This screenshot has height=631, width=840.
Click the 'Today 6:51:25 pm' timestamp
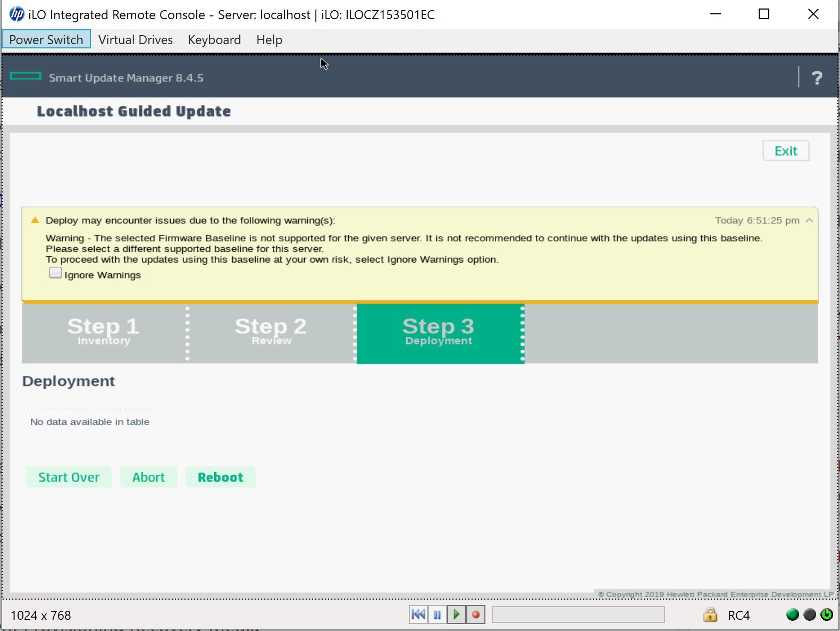pyautogui.click(x=757, y=221)
